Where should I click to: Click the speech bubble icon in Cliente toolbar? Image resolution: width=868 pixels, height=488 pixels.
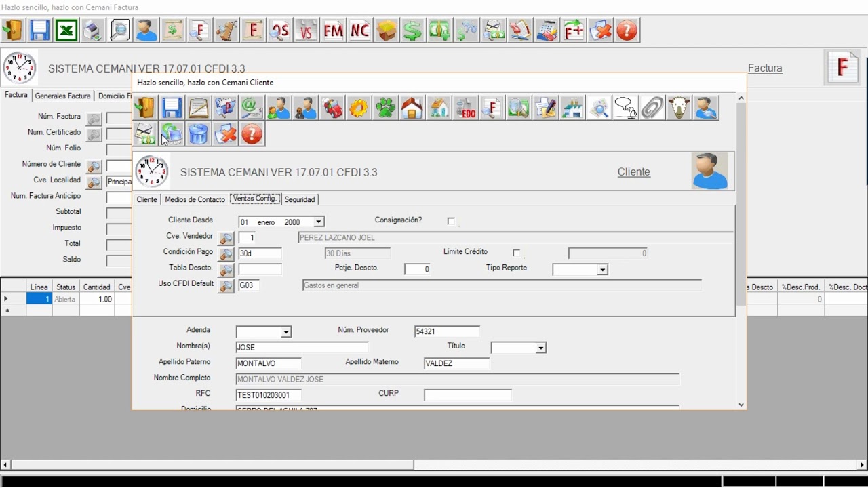click(x=625, y=108)
